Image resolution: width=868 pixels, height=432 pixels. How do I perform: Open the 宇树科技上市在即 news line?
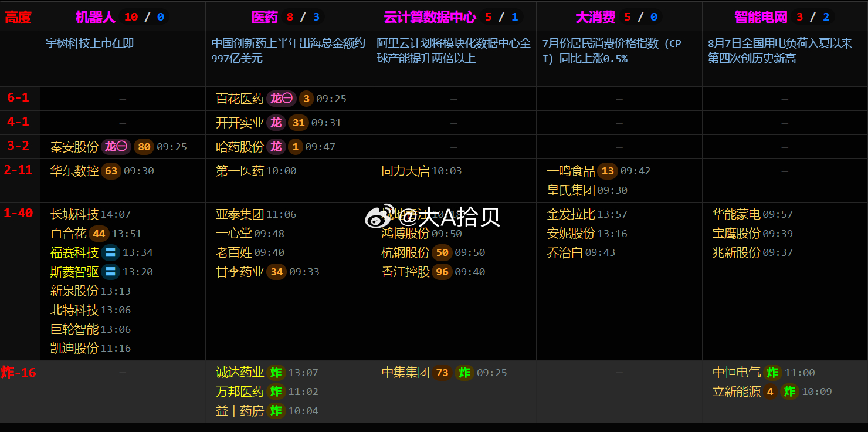[x=90, y=43]
